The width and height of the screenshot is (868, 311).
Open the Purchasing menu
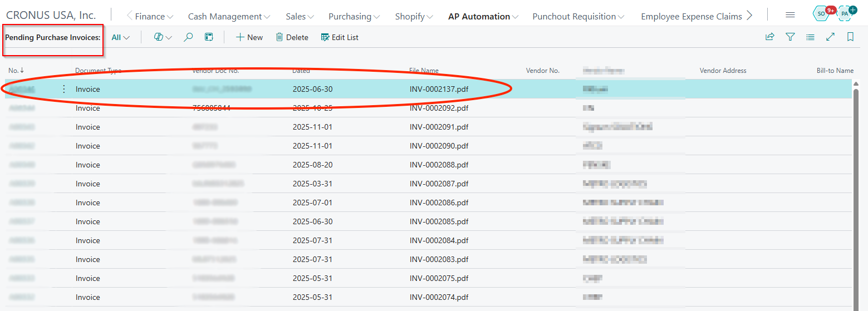point(354,17)
